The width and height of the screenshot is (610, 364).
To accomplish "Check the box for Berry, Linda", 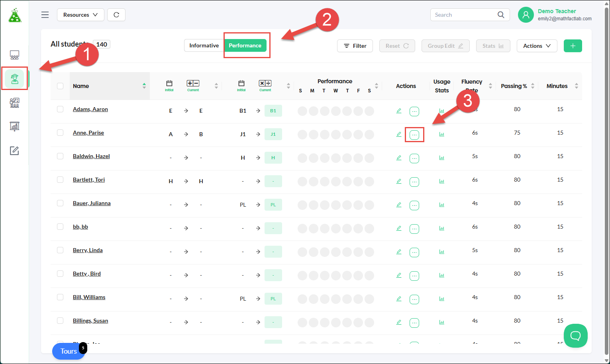I will [60, 250].
